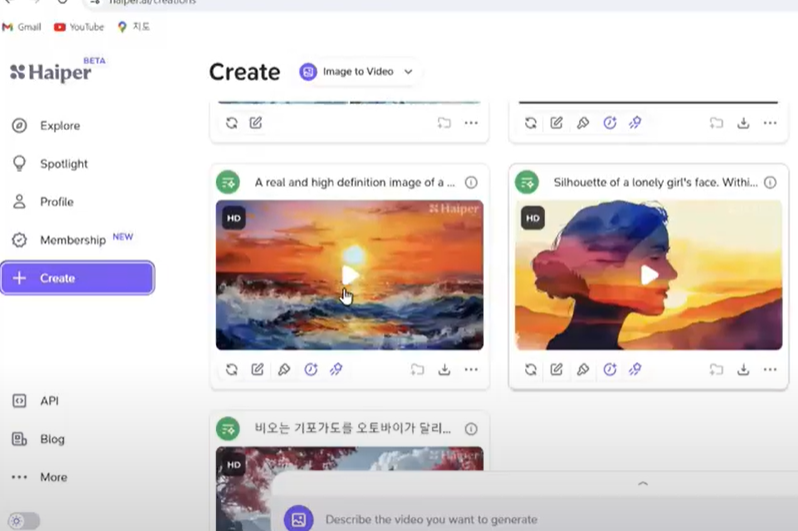Show info for the Korean motorcycle prompt
This screenshot has width=798, height=531.
pos(471,429)
